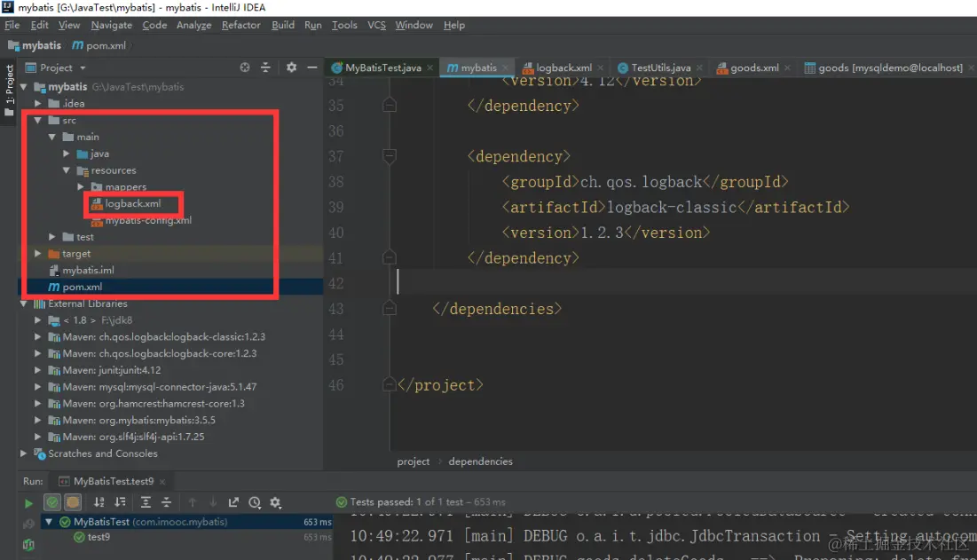Viewport: 977px width, 560px height.
Task: Fold the dependency block at line 37
Action: pos(390,156)
